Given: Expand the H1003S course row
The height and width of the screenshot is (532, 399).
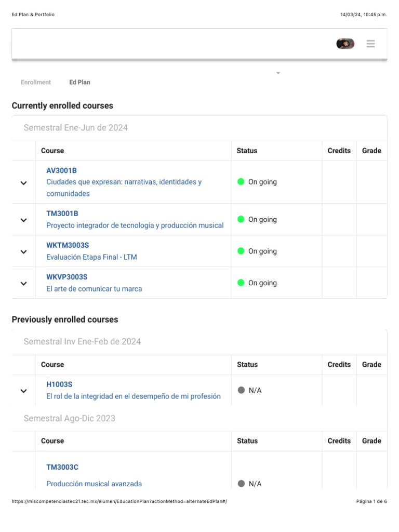Looking at the screenshot, I should (x=23, y=391).
